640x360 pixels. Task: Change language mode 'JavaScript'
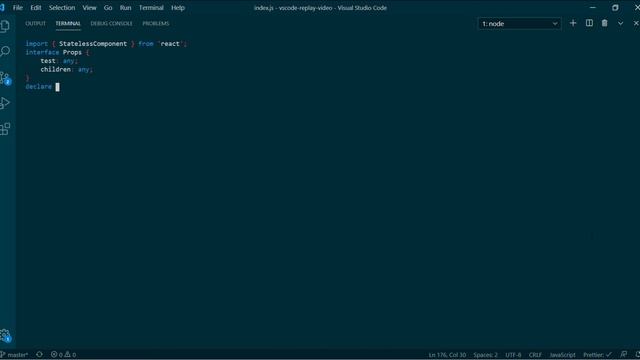click(x=562, y=355)
